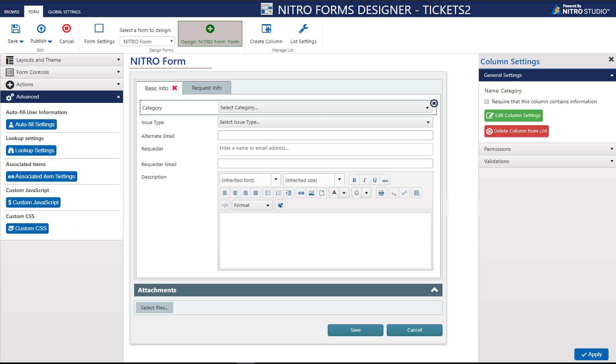This screenshot has height=364, width=616.
Task: Expand the Layouts and Theme section
Action: (x=62, y=60)
